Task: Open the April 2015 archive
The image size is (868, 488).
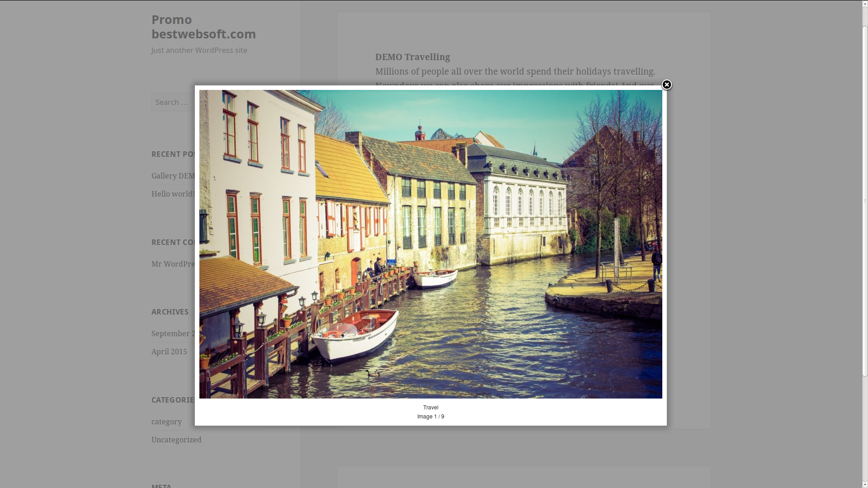Action: point(169,352)
